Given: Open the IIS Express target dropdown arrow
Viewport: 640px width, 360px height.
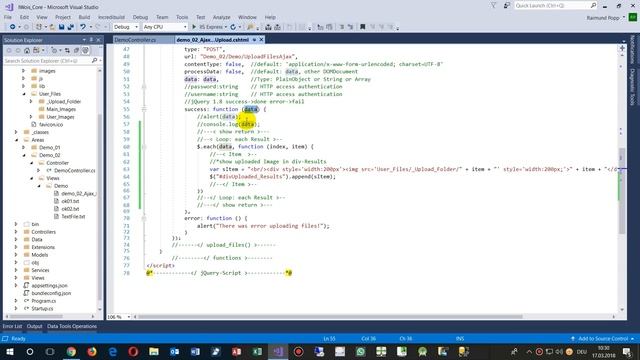Looking at the screenshot, I should tap(226, 27).
